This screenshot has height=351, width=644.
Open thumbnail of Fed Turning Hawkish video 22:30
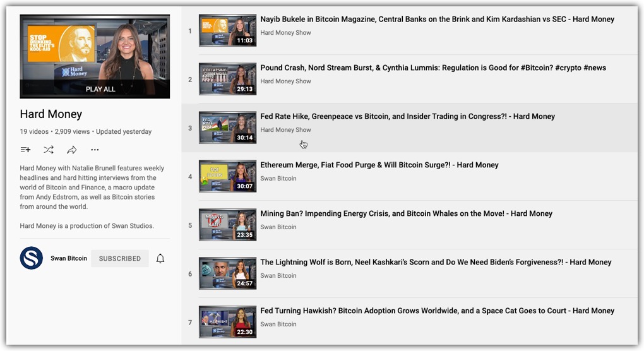pyautogui.click(x=227, y=322)
